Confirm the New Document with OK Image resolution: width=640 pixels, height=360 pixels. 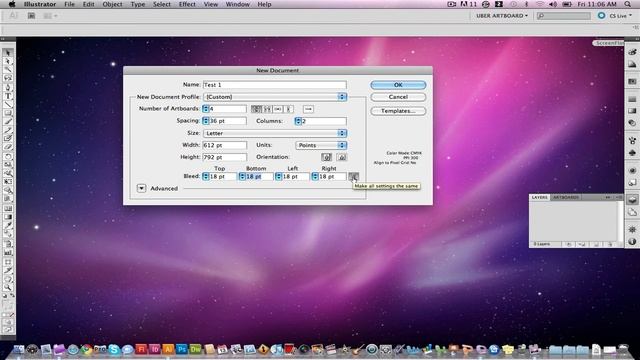[398, 85]
